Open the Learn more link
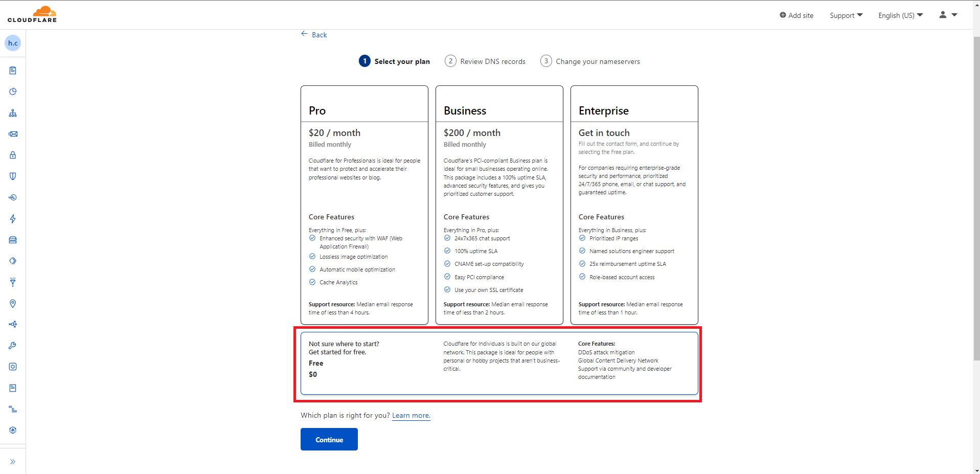 coord(411,415)
